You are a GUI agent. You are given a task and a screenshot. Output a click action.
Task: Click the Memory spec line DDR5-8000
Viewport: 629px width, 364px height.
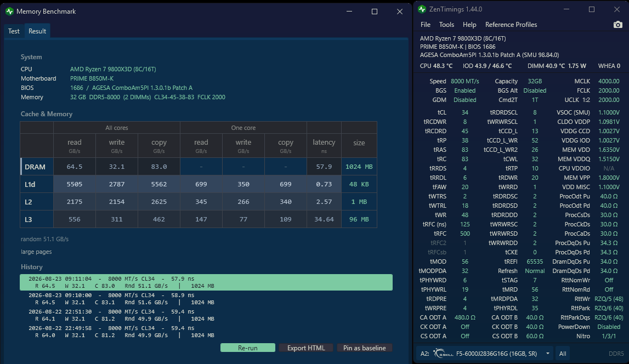coord(148,97)
